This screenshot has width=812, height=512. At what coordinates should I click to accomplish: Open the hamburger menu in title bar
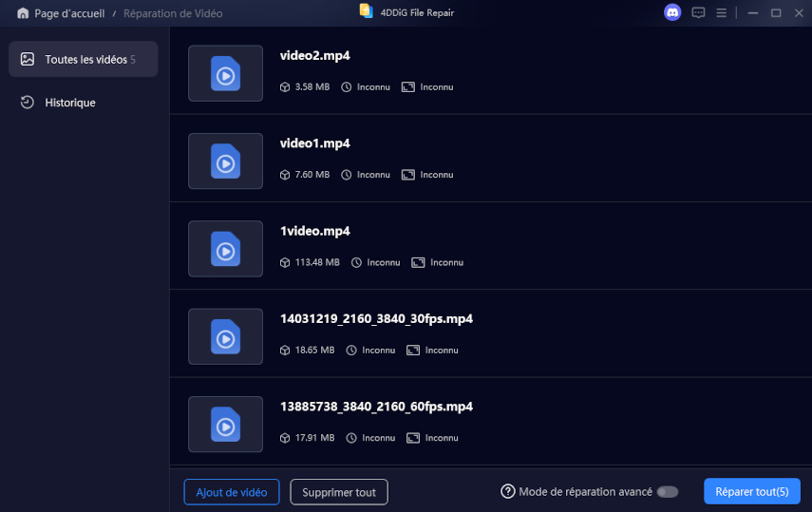[x=721, y=12]
